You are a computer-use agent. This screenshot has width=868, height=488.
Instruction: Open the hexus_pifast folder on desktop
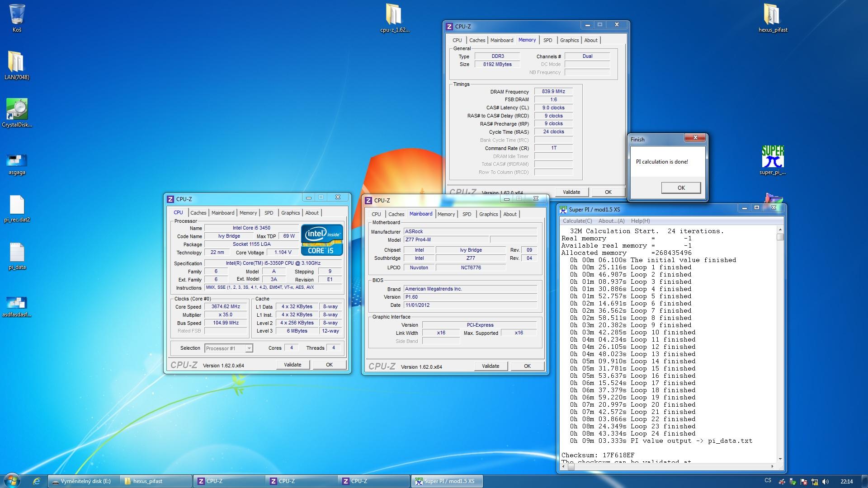pyautogui.click(x=773, y=18)
